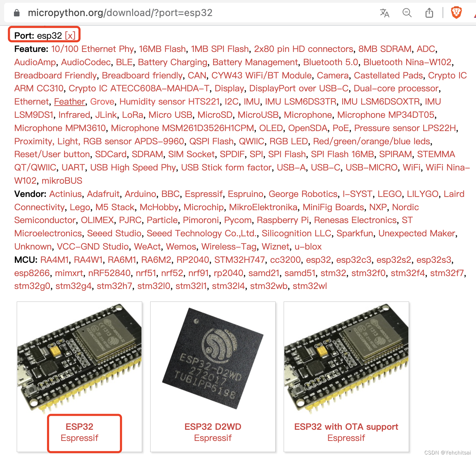
Task: Filter by MCU esp8266
Action: tap(32, 273)
